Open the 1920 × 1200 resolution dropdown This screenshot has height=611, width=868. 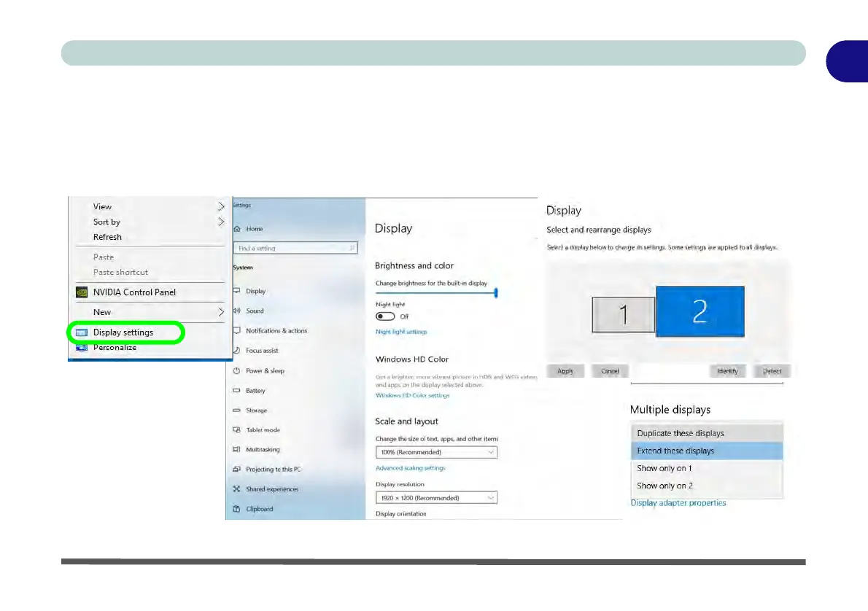click(x=436, y=498)
